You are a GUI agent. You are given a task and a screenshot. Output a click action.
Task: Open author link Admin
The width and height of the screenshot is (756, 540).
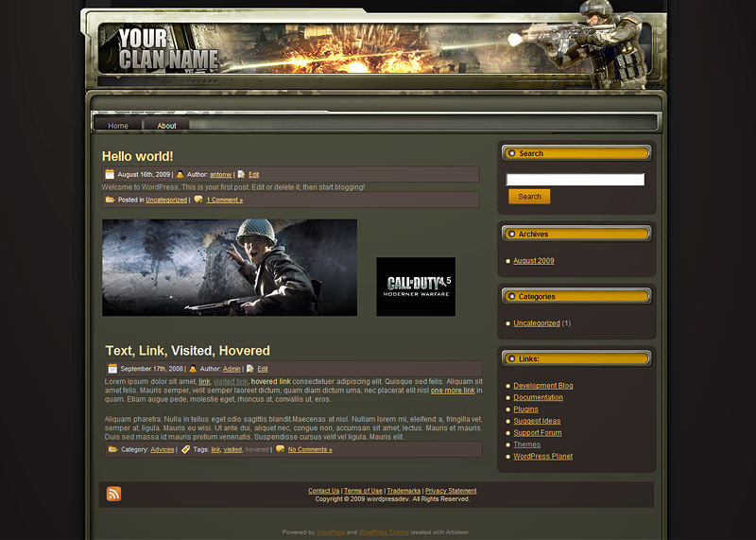232,369
